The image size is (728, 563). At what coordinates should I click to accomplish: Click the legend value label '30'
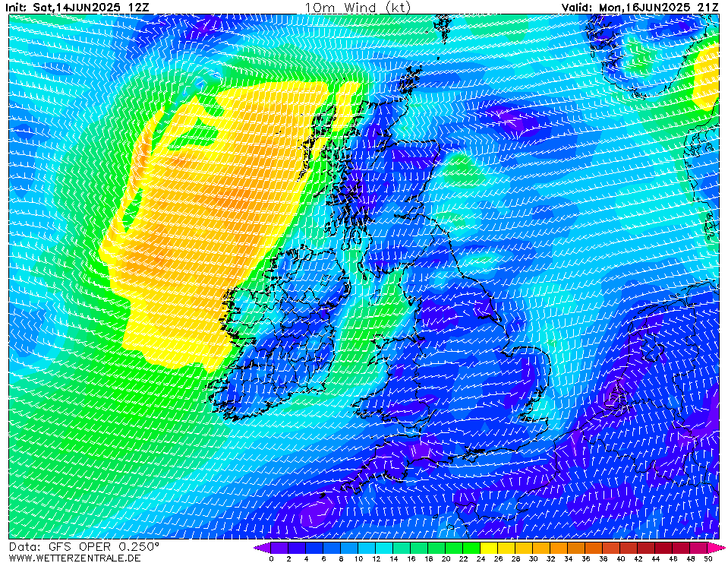coord(533,558)
